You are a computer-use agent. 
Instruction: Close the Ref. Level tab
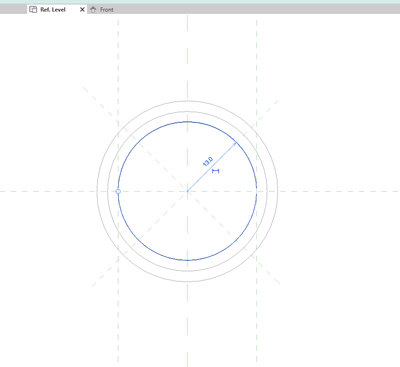pyautogui.click(x=82, y=10)
